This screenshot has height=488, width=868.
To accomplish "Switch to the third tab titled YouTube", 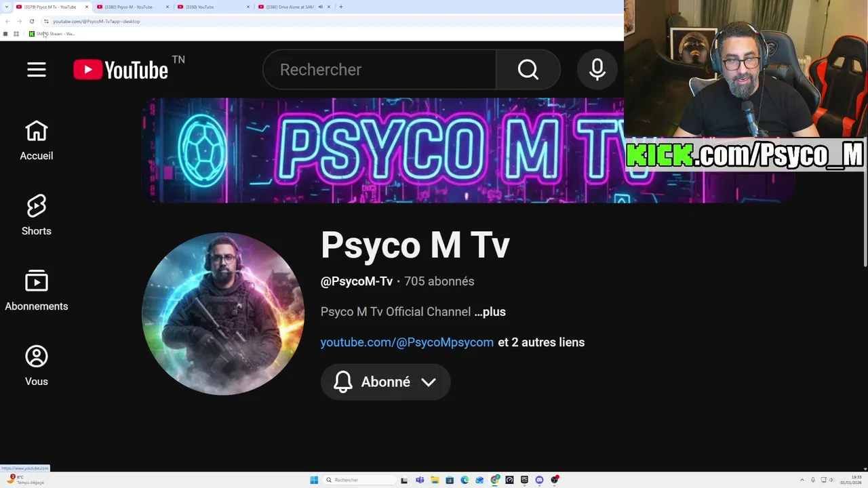I will 213,7.
